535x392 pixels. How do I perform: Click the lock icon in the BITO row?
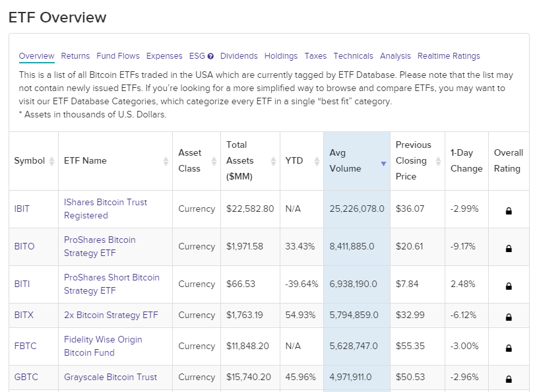tap(509, 249)
